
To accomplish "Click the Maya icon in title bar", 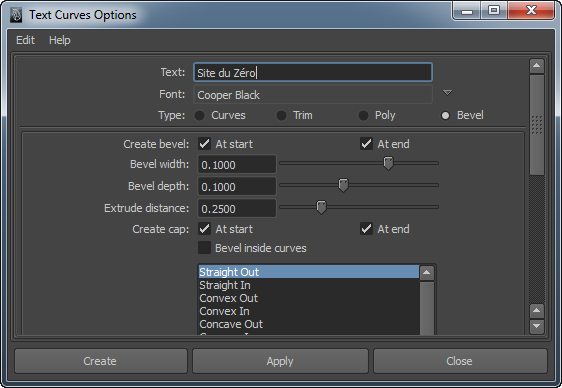I will tap(16, 15).
